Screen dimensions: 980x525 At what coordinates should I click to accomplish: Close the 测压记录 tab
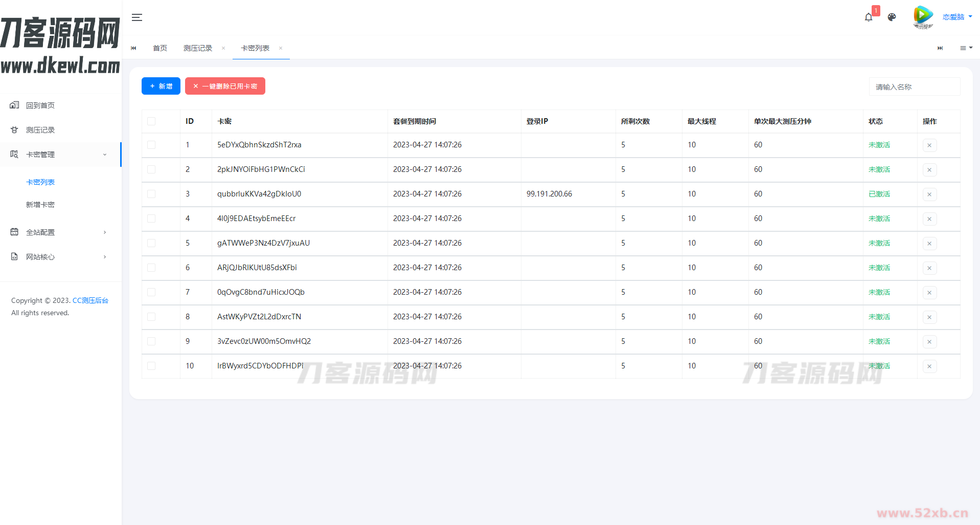click(x=223, y=48)
